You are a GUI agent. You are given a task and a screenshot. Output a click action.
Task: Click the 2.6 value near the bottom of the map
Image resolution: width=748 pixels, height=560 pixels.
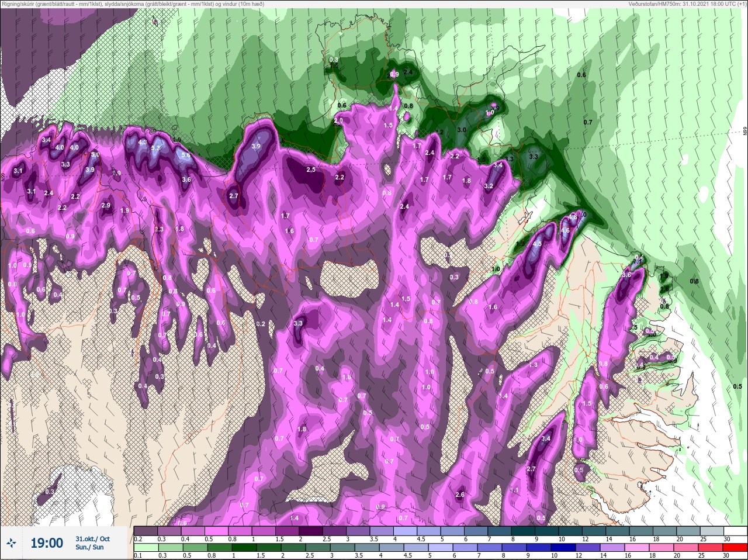459,495
